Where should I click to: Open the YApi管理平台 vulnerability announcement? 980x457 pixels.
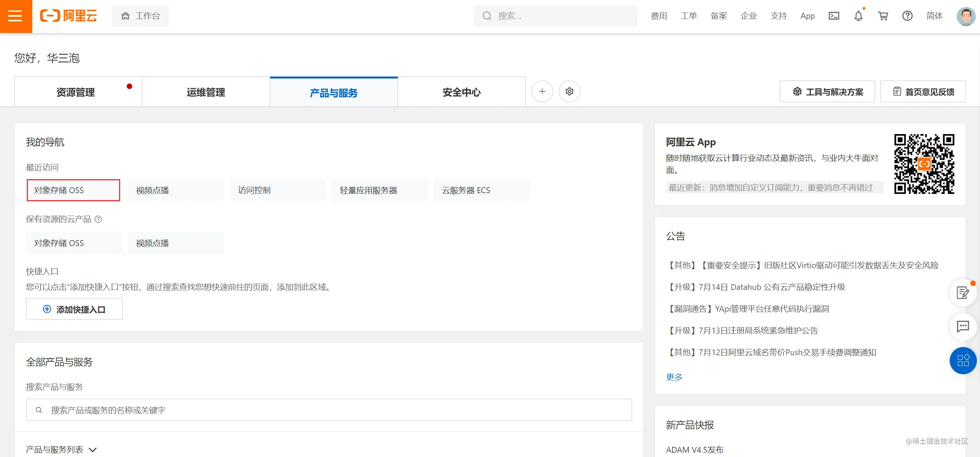pyautogui.click(x=748, y=309)
